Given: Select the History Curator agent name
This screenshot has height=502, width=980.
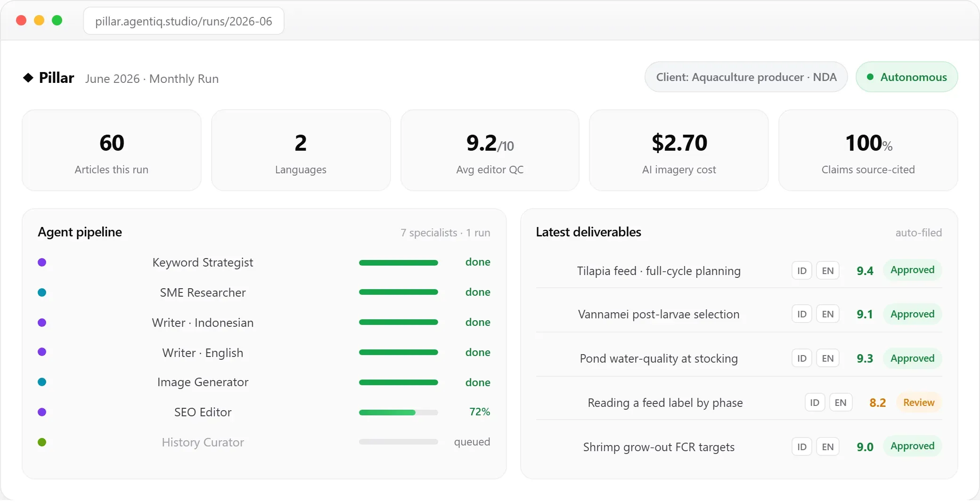Looking at the screenshot, I should pos(203,442).
